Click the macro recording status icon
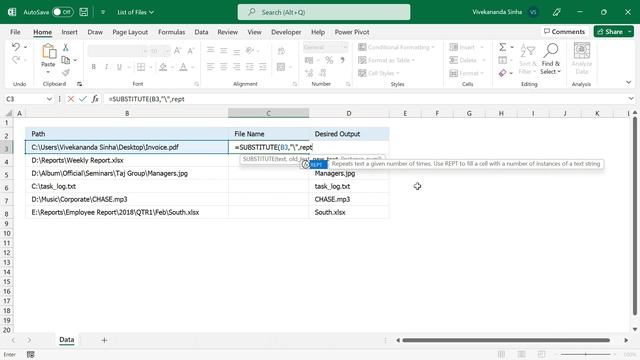The width and height of the screenshot is (640, 360). [31, 354]
